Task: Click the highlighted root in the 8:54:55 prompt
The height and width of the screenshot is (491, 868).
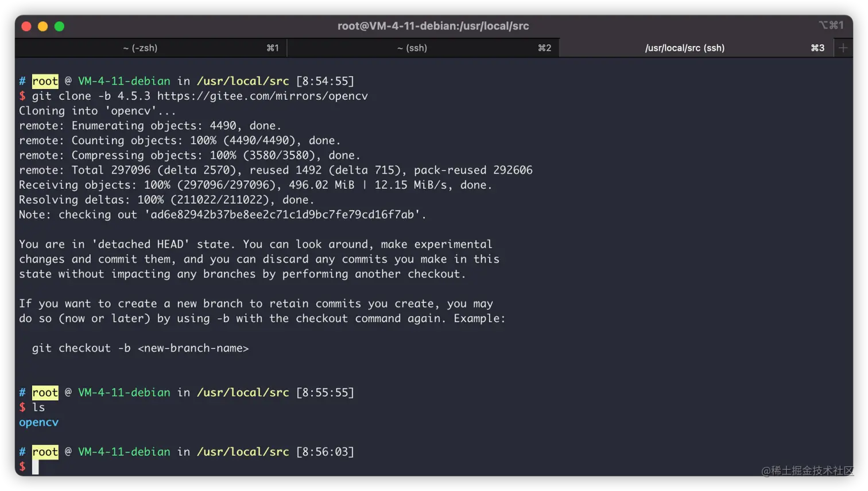Action: pos(45,81)
